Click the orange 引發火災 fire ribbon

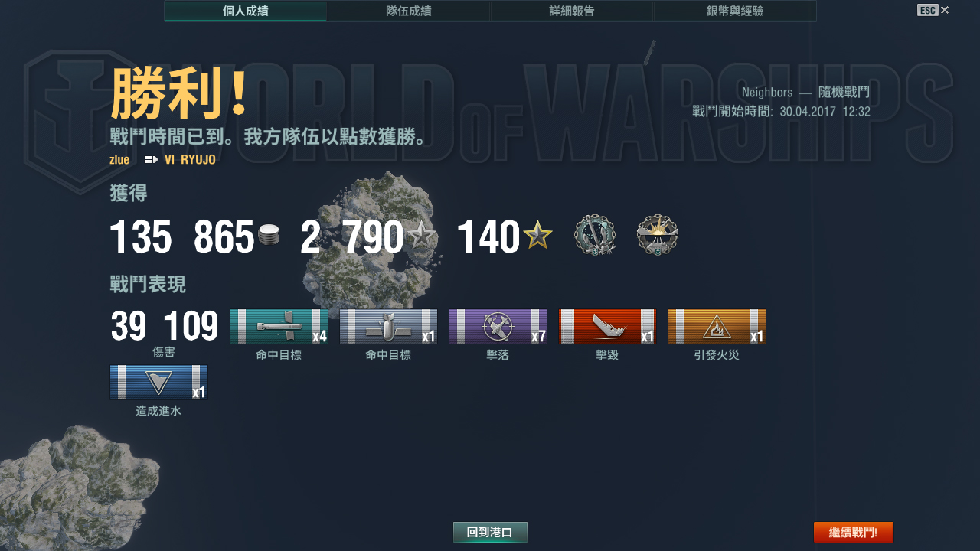(x=717, y=327)
